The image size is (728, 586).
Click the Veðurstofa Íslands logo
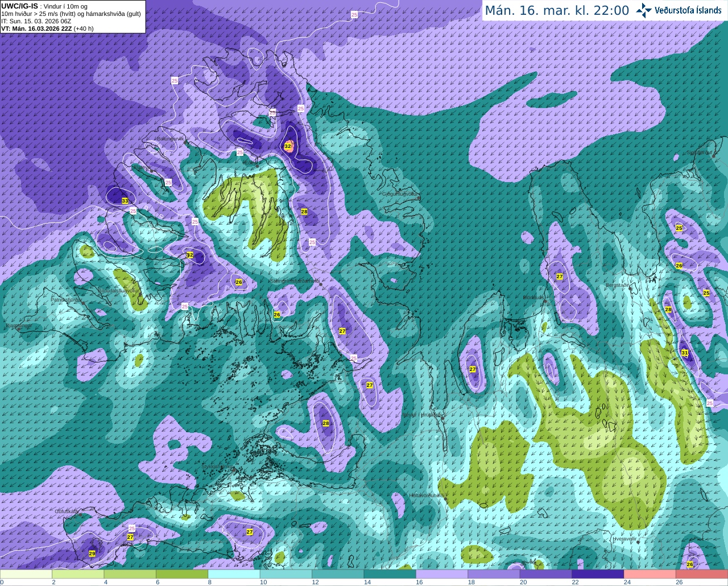coord(679,10)
